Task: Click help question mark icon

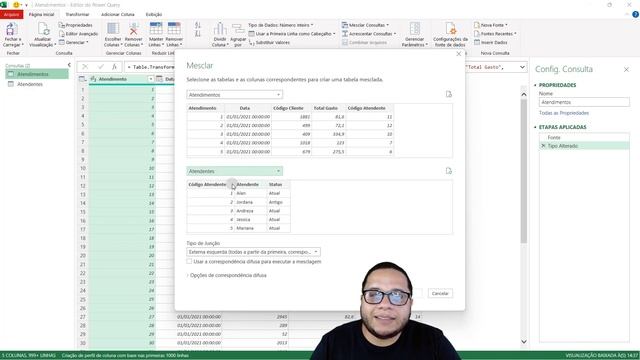Action: (x=635, y=14)
